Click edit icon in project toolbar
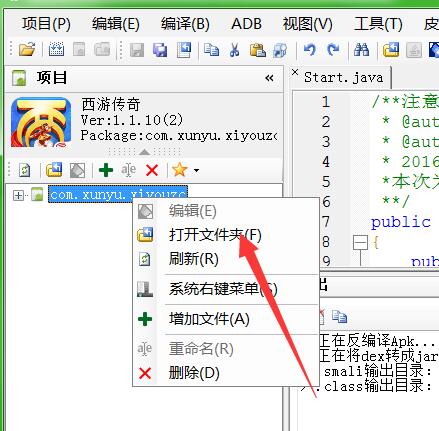The height and width of the screenshot is (431, 439). click(x=77, y=170)
